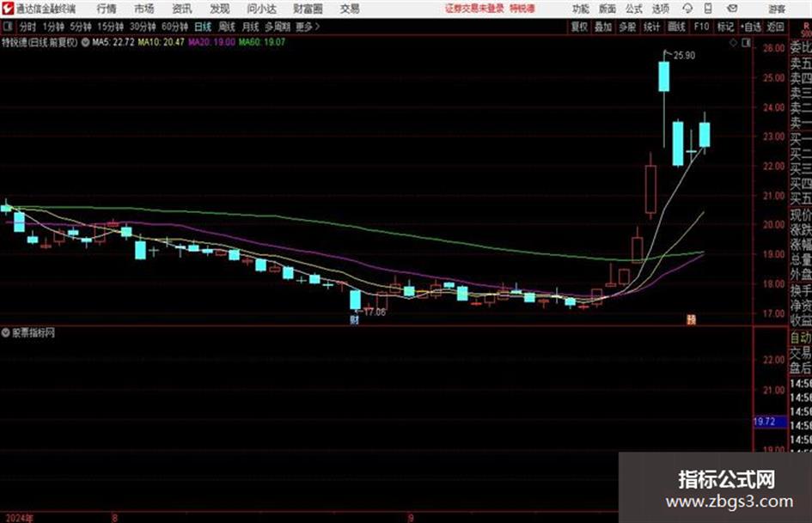Expand the 股票指标网 indicator dropdown
812x523 pixels.
[x=6, y=332]
